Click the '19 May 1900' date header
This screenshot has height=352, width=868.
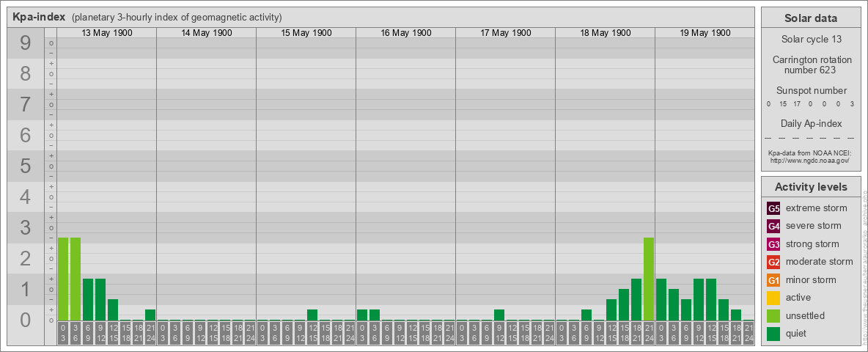tap(705, 33)
